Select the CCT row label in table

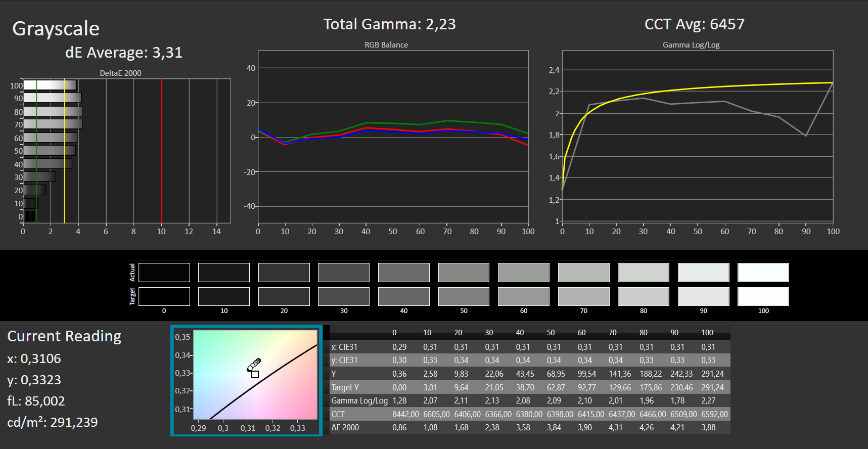[338, 414]
